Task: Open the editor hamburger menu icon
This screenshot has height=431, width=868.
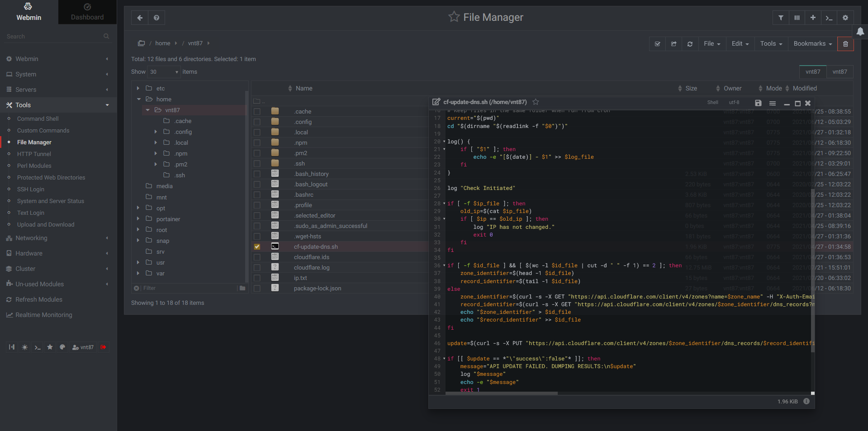Action: tap(773, 103)
